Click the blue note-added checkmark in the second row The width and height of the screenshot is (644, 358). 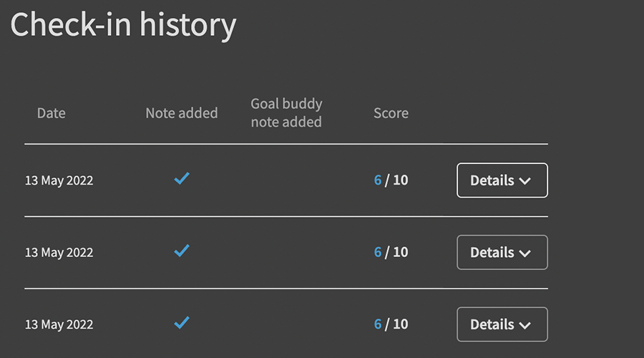point(182,251)
